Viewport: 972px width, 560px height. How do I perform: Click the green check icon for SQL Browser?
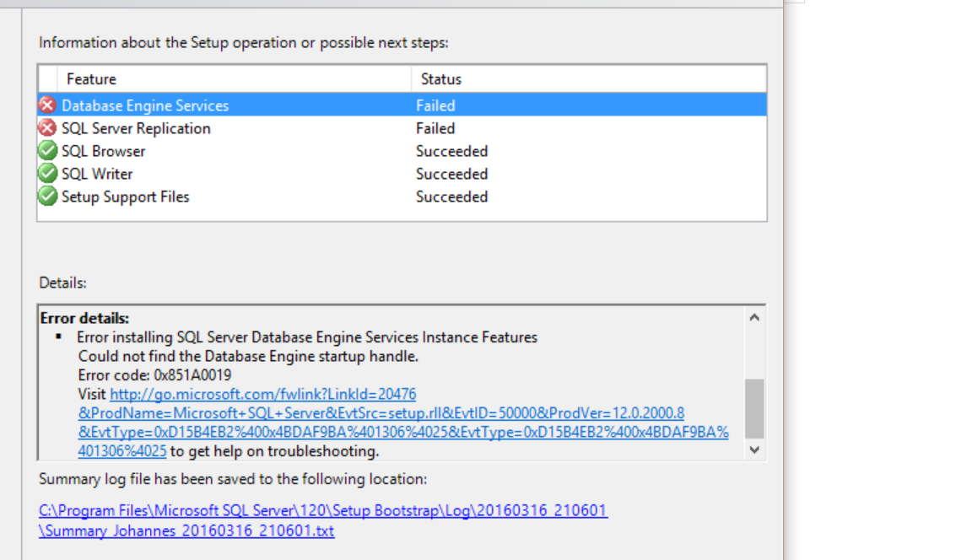[x=47, y=151]
